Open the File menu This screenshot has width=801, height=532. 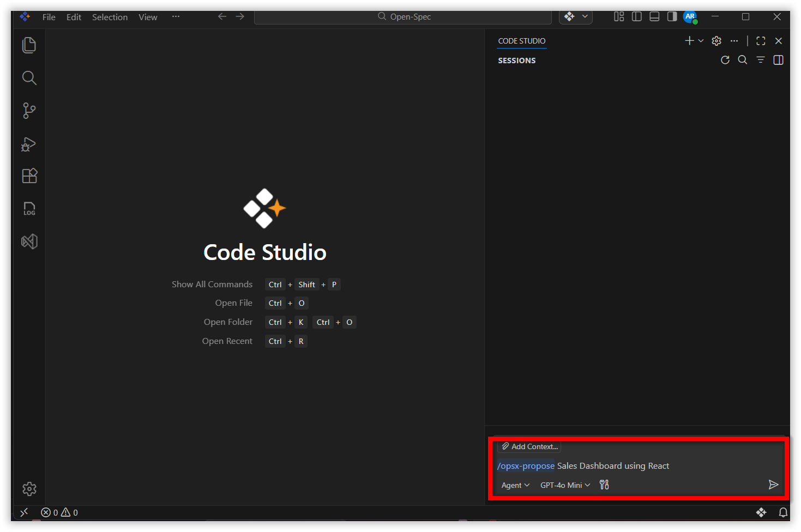click(x=49, y=17)
